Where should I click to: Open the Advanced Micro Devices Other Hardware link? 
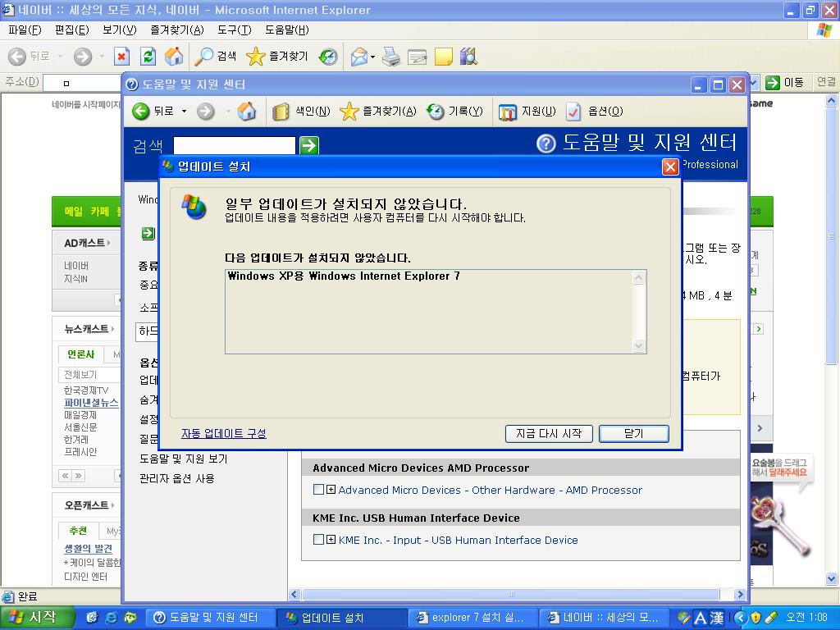pos(491,490)
